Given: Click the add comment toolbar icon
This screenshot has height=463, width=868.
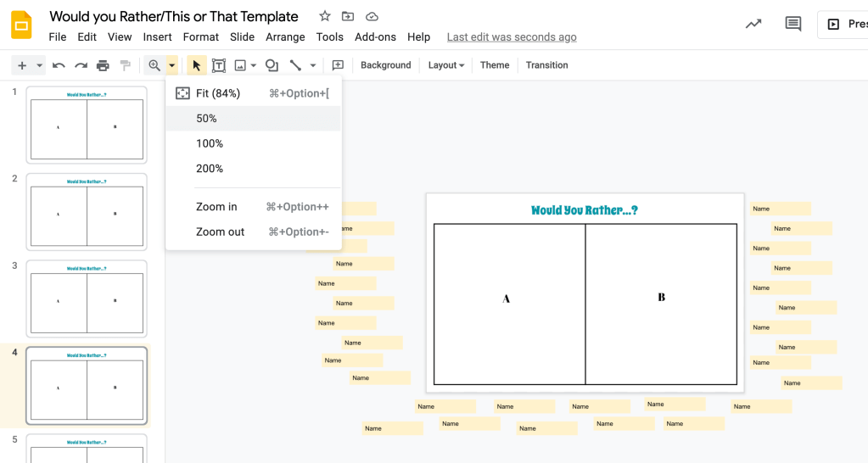Looking at the screenshot, I should click(x=338, y=65).
